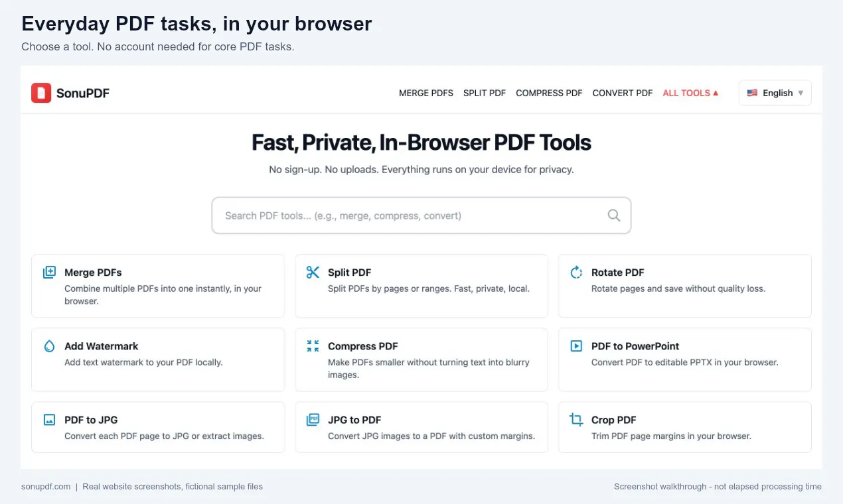843x504 pixels.
Task: Choose the JPG to PDF card title
Action: [x=354, y=420]
